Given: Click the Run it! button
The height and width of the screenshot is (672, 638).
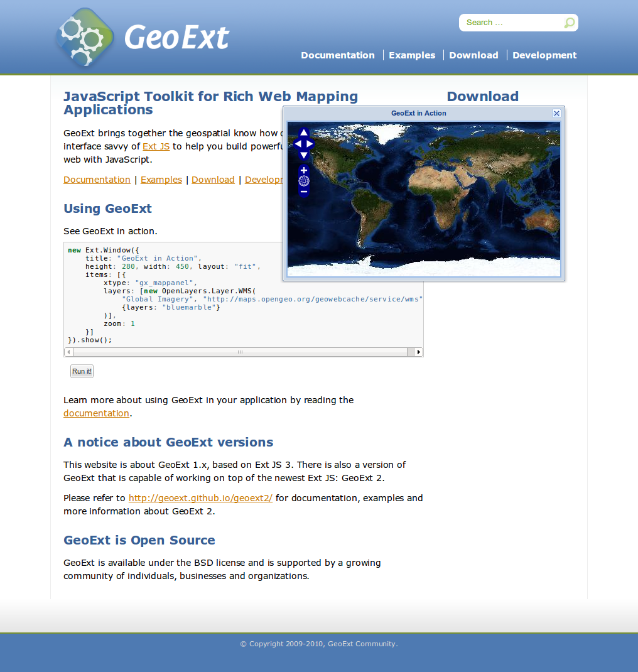Looking at the screenshot, I should [x=82, y=371].
